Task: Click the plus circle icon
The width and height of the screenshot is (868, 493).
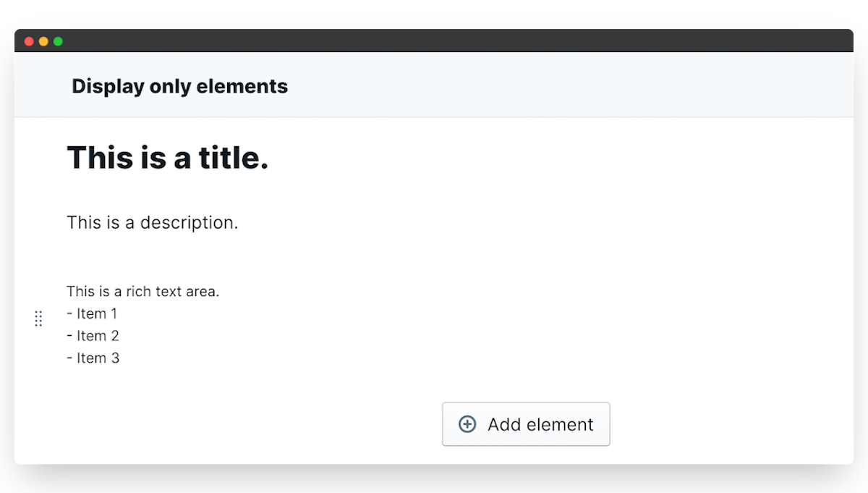Action: (x=468, y=424)
